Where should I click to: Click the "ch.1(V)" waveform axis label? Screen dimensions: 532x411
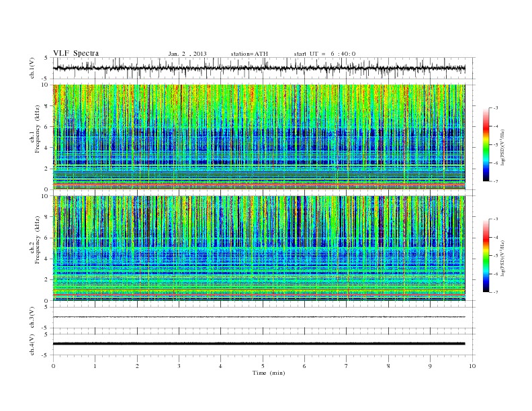pyautogui.click(x=32, y=68)
